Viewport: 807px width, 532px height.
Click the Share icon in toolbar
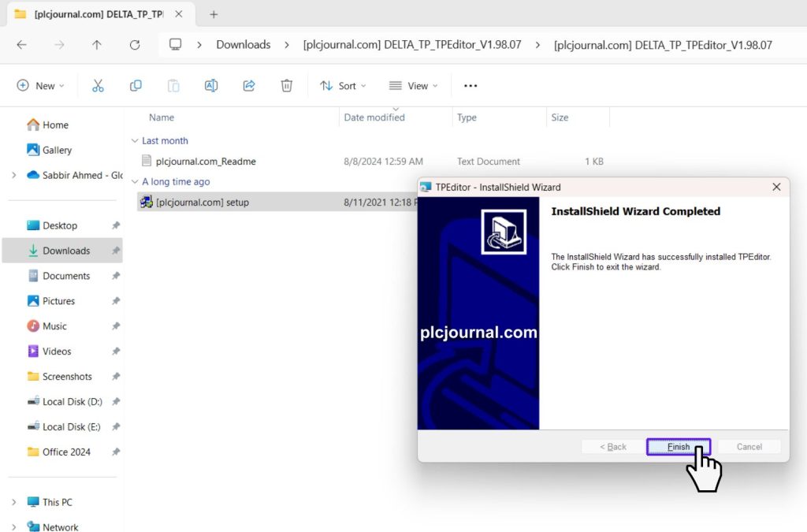coord(249,86)
